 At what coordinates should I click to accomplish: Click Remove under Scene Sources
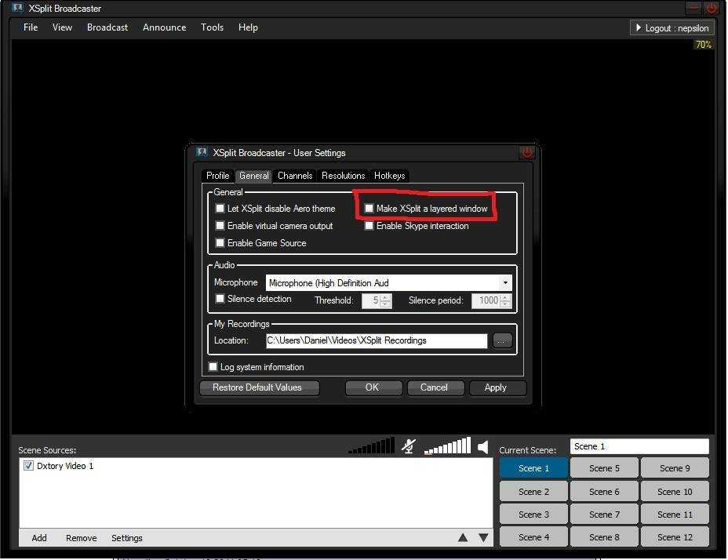[x=82, y=538]
